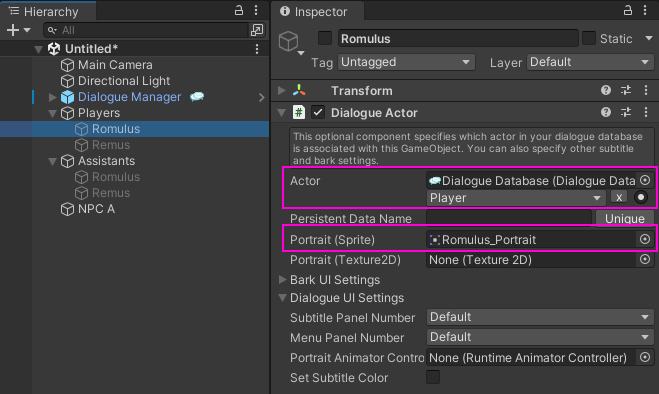This screenshot has width=659, height=394.
Task: Click the Hierarchy search field
Action: click(x=146, y=30)
